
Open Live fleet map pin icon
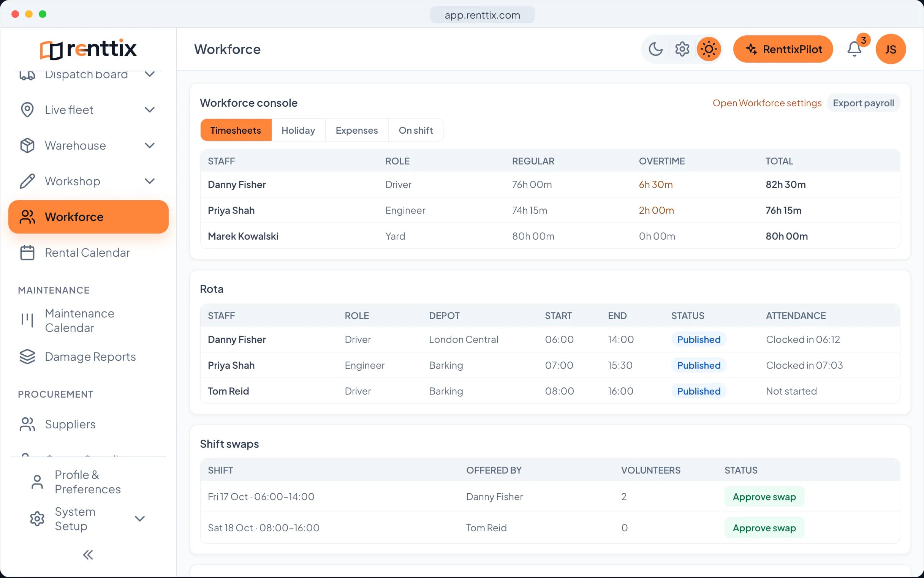pyautogui.click(x=27, y=110)
